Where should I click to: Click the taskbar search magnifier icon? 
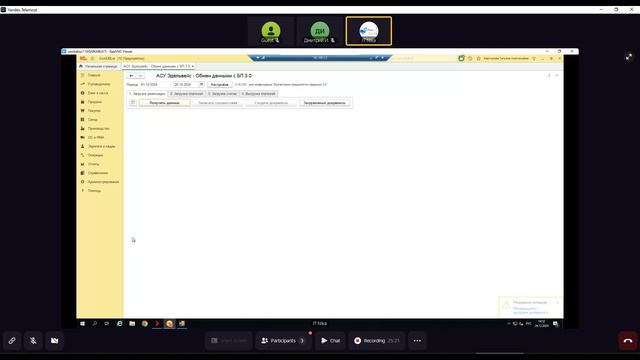point(95,323)
